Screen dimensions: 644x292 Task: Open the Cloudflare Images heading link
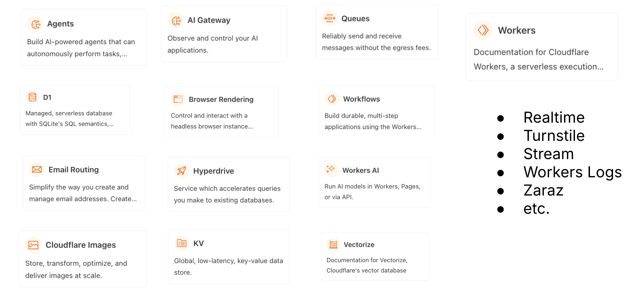tap(81, 245)
